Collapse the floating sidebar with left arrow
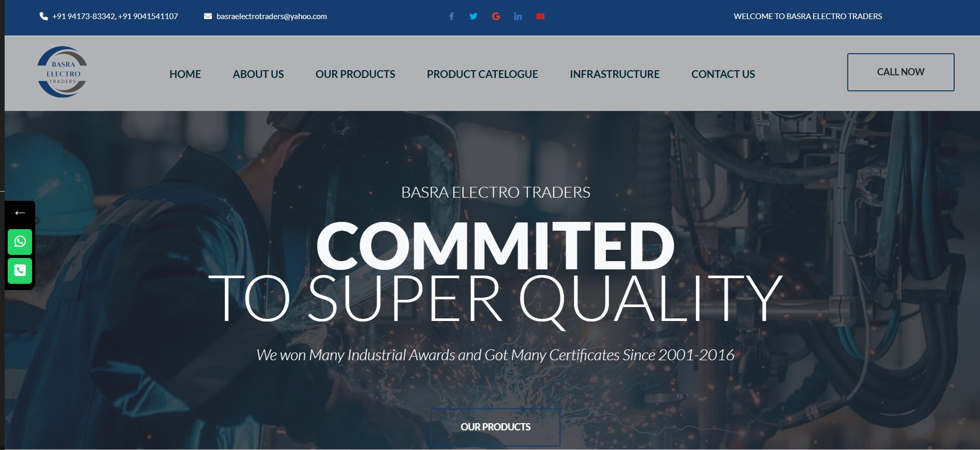This screenshot has width=980, height=450. click(x=20, y=213)
